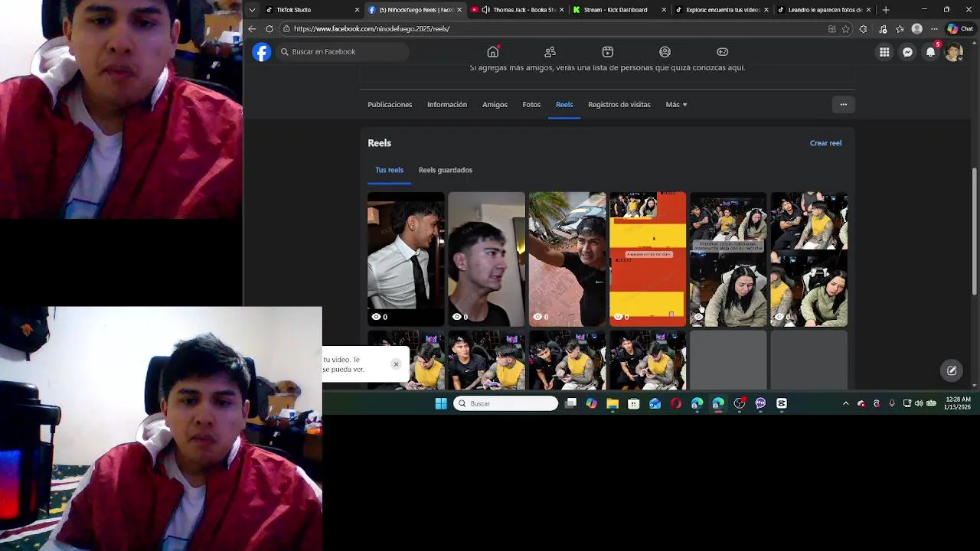
Task: Click the browser back arrow
Action: click(252, 29)
